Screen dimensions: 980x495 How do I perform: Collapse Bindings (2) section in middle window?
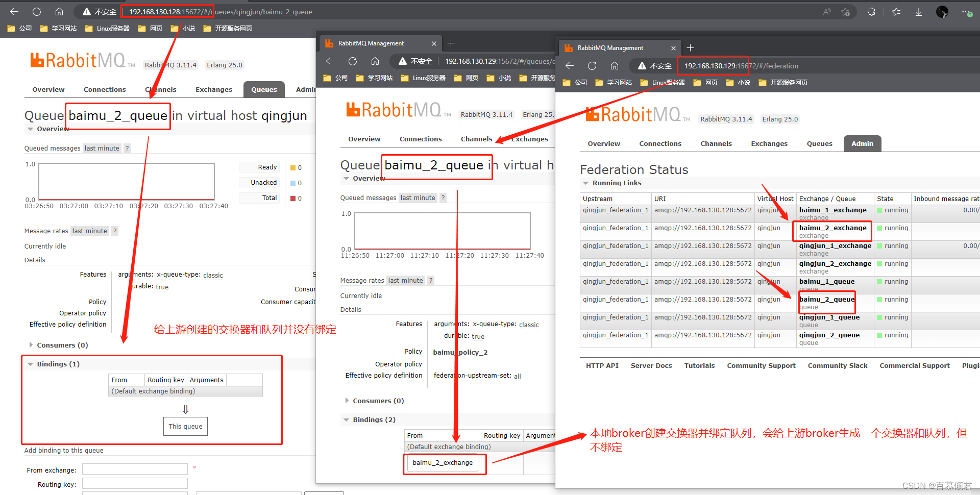point(370,420)
